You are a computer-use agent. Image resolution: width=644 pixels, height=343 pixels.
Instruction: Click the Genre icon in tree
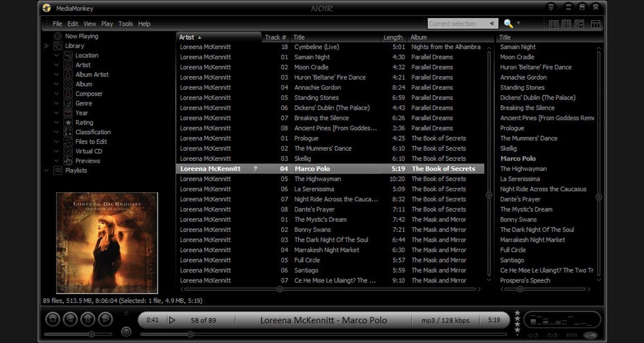tap(68, 104)
